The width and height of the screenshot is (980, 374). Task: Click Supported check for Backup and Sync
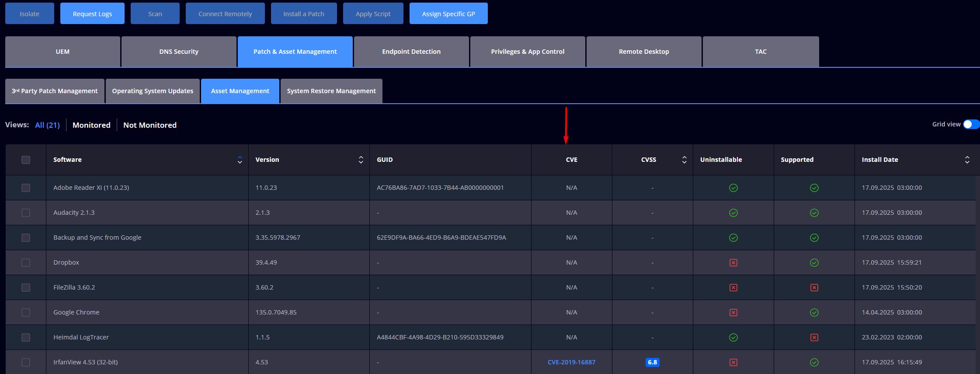pos(814,238)
